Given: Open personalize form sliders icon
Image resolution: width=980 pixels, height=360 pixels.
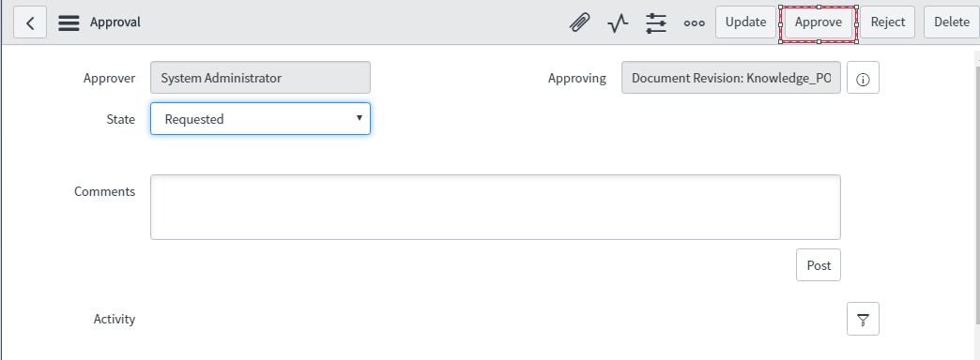Looking at the screenshot, I should pyautogui.click(x=656, y=22).
